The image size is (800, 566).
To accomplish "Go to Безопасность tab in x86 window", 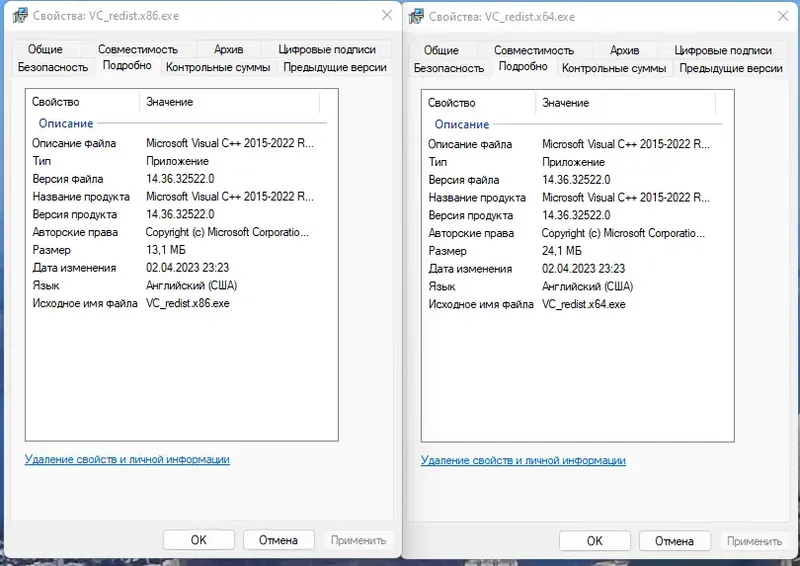I will [53, 68].
